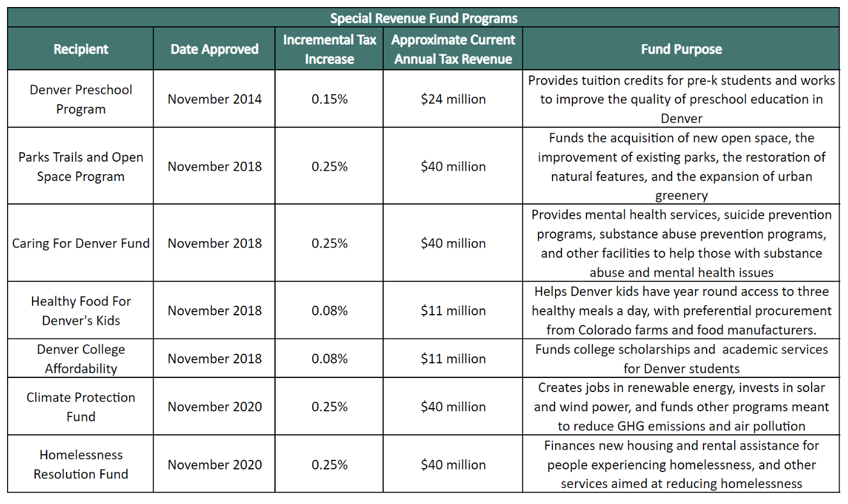848x504 pixels.
Task: Select the Caring For Denver Fund cell
Action: (x=81, y=243)
